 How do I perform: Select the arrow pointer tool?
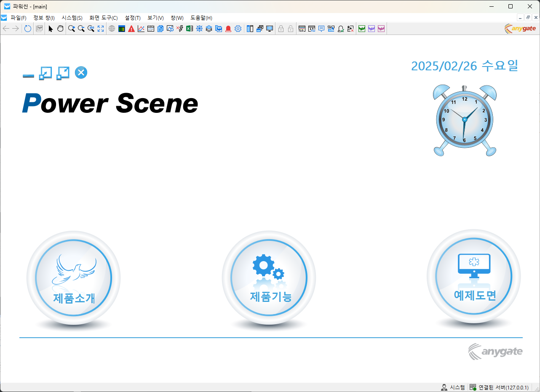tap(51, 29)
